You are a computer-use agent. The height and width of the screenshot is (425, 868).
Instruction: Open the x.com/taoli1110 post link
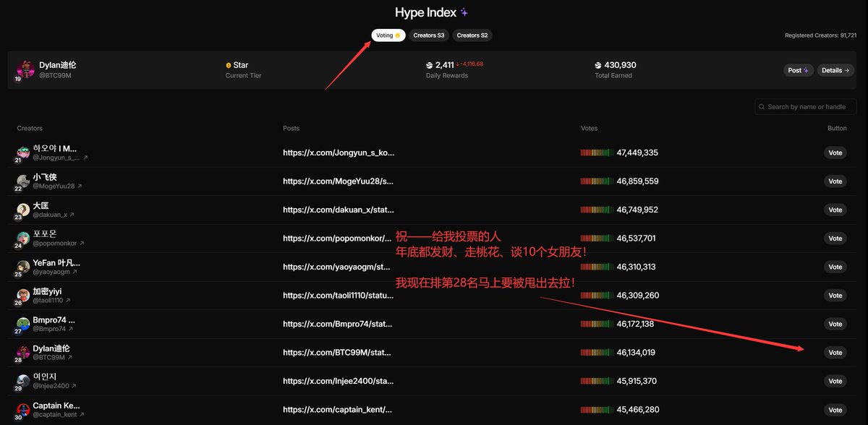point(339,296)
